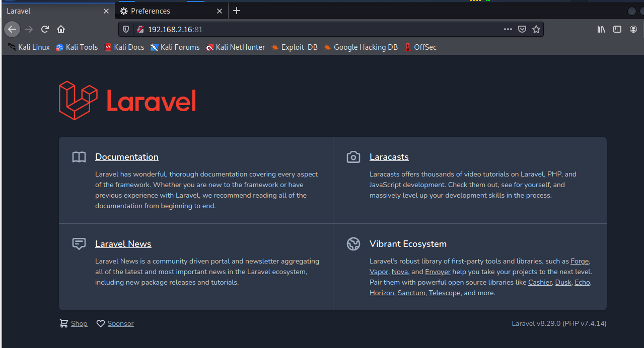Image resolution: width=644 pixels, height=348 pixels.
Task: Follow the Sanctum link
Action: tap(411, 293)
